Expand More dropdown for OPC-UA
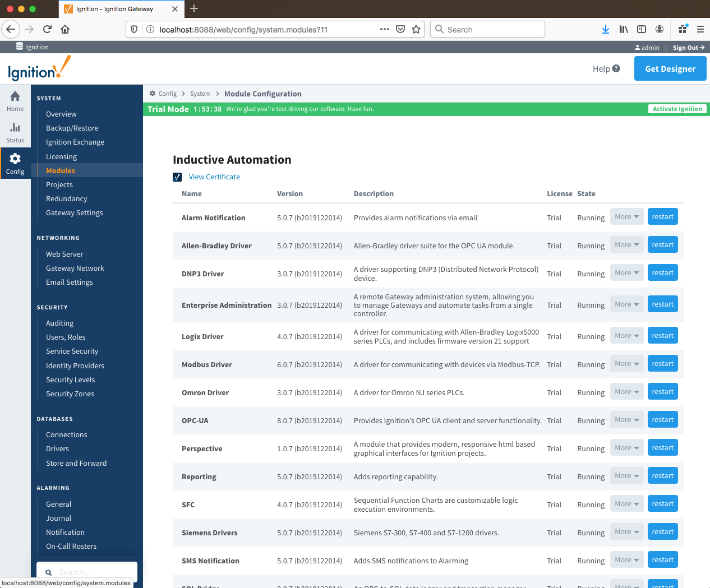 click(626, 420)
